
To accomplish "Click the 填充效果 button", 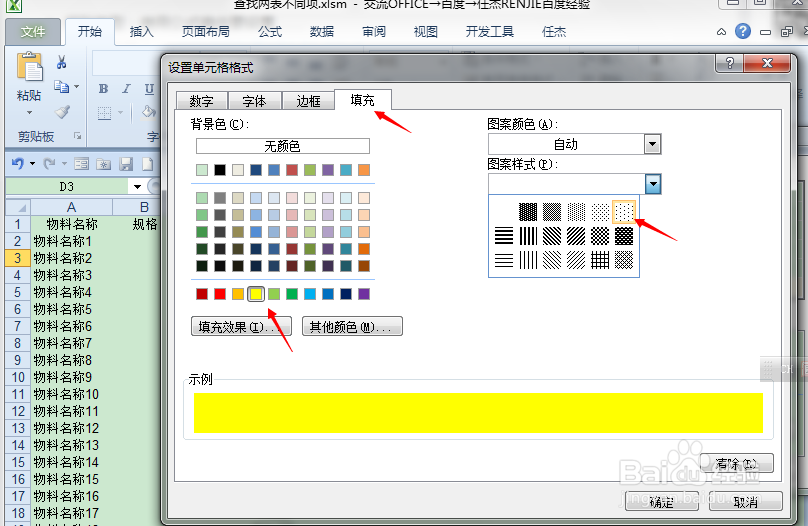I will point(241,326).
